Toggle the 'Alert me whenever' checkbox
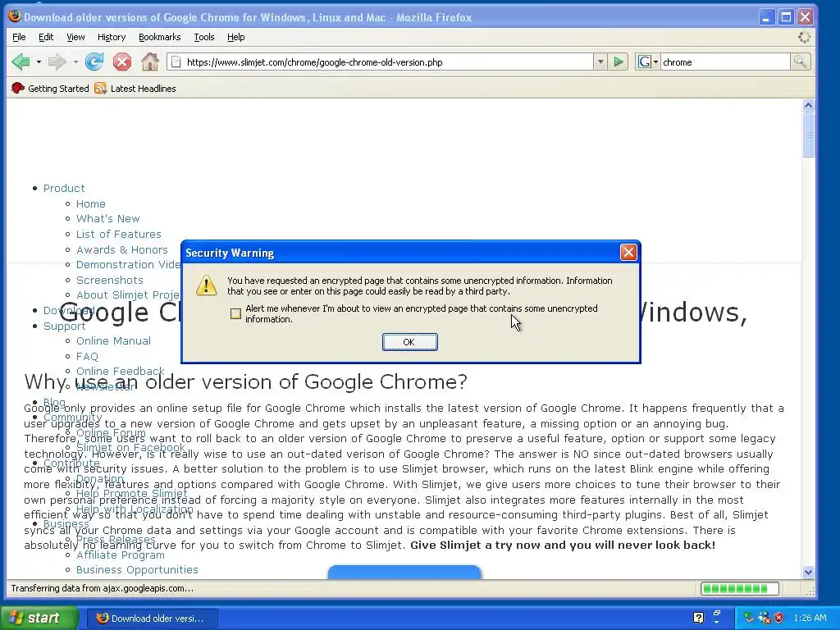 pyautogui.click(x=235, y=314)
